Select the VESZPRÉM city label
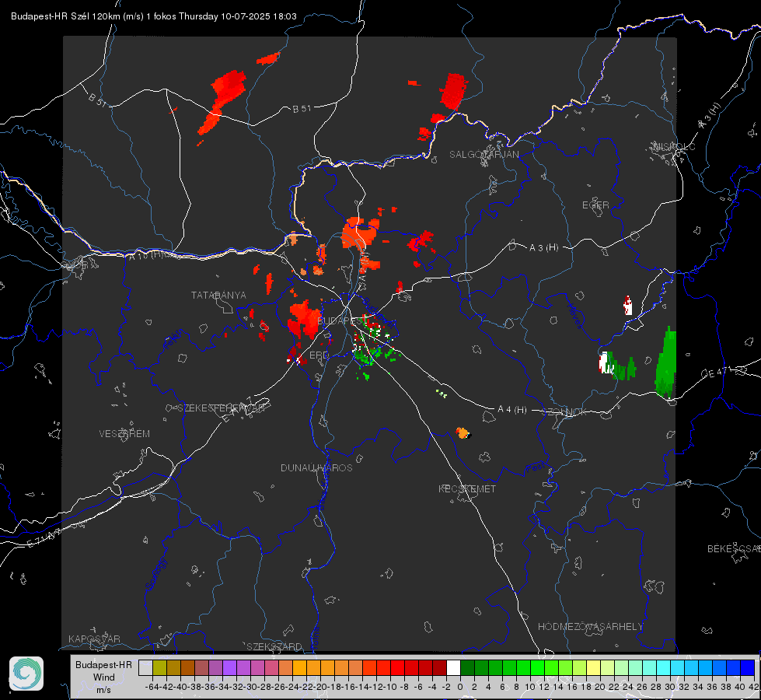The height and width of the screenshot is (700, 761). (x=124, y=433)
